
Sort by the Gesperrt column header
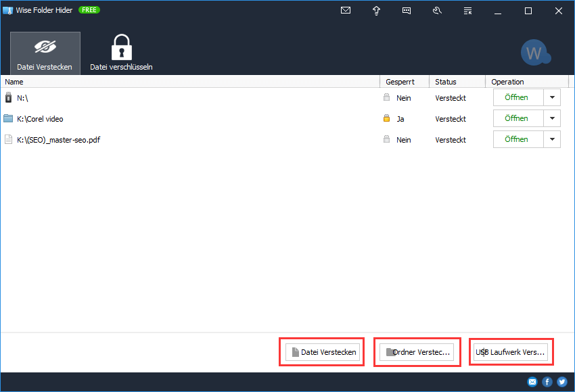[405, 82]
